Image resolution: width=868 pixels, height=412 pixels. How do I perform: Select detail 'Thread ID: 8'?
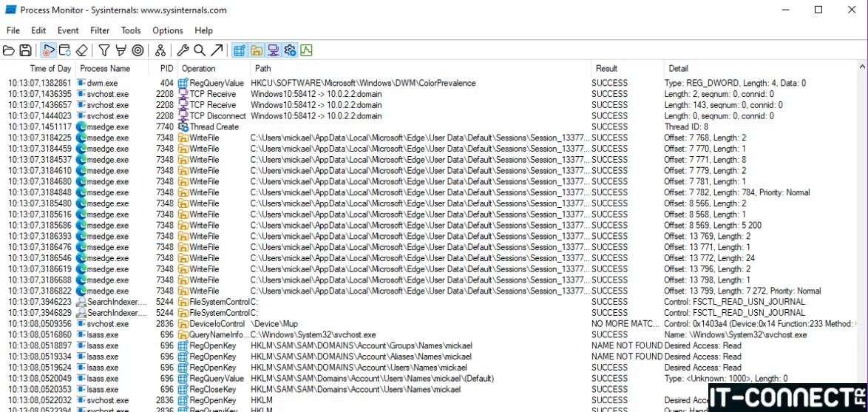686,126
